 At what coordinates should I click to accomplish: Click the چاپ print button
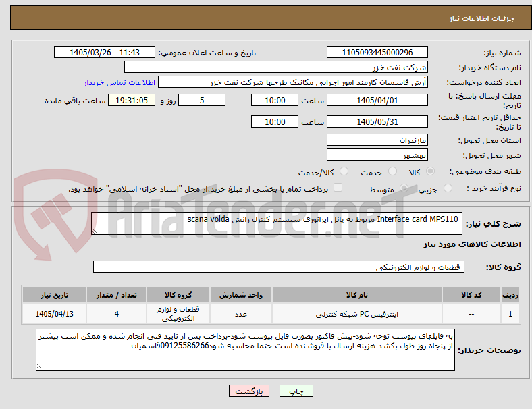tap(296, 391)
